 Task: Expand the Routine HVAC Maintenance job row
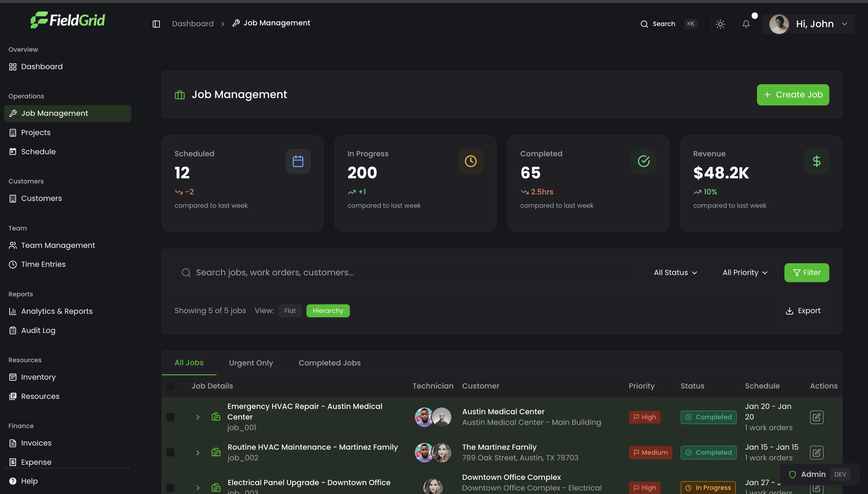click(198, 452)
